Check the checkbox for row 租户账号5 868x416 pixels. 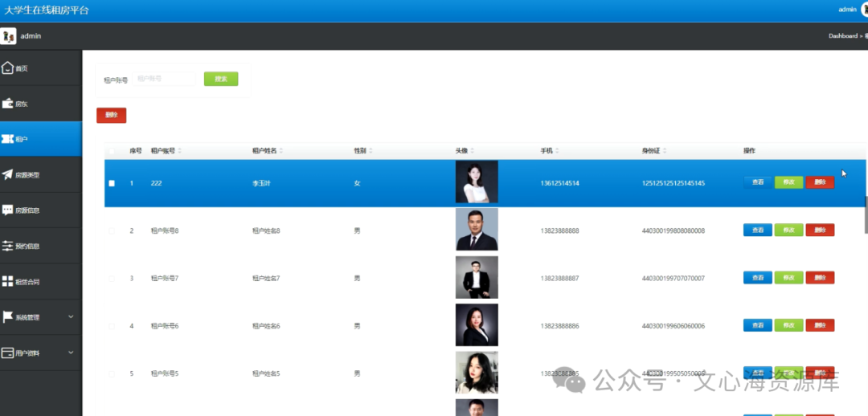tap(112, 374)
